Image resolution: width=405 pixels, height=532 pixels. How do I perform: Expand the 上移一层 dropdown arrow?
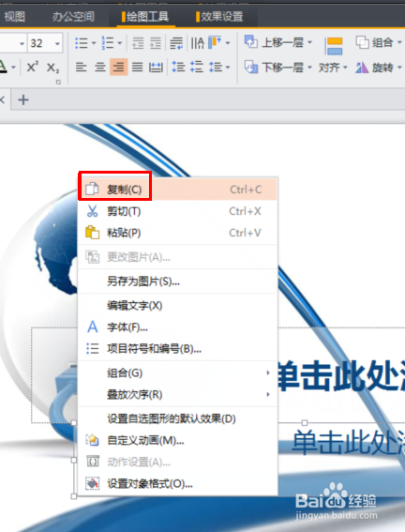coord(309,42)
